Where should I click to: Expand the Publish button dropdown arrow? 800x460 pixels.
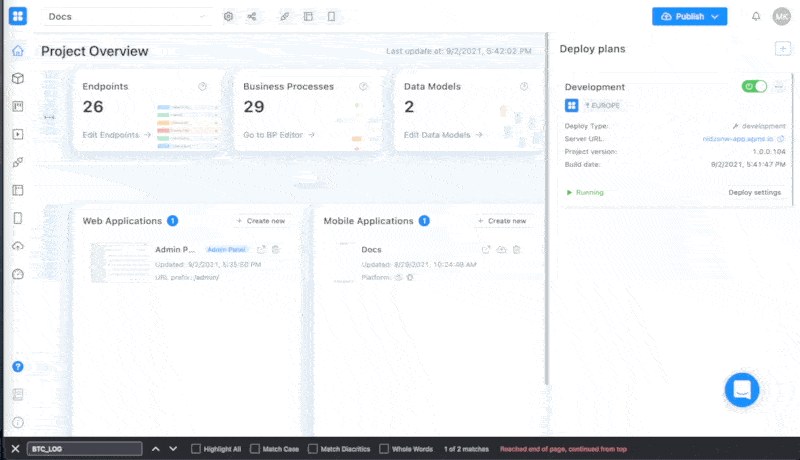pos(715,17)
